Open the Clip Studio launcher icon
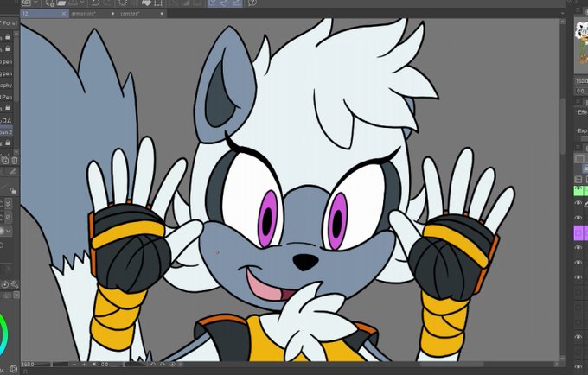 click(26, 3)
